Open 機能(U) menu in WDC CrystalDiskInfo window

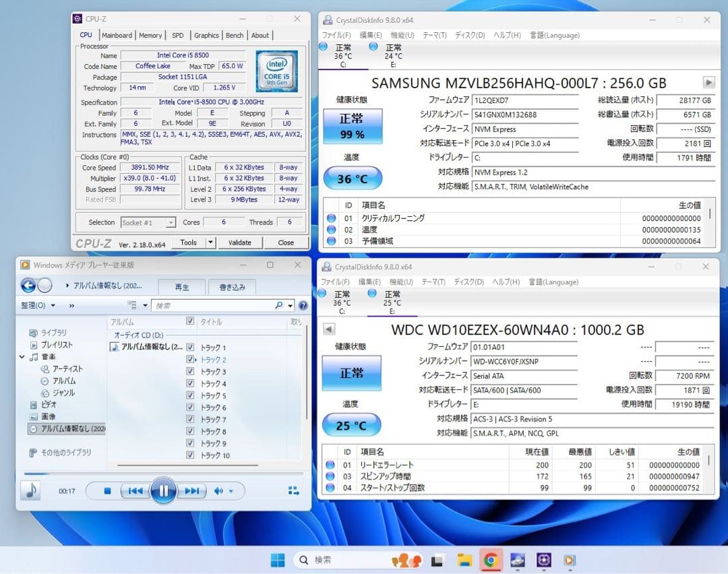point(401,282)
